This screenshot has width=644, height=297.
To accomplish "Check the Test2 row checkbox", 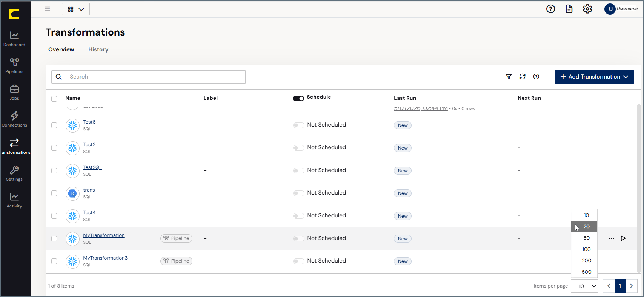I will point(54,148).
